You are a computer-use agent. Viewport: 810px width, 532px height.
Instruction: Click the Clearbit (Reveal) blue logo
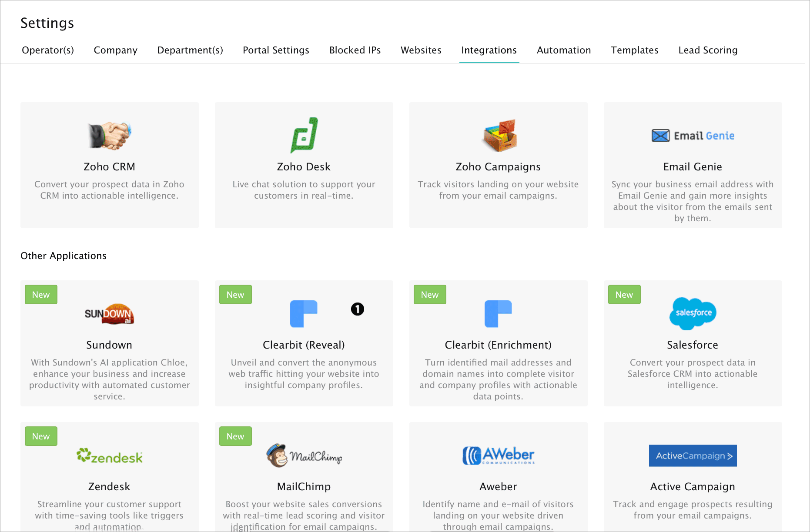[304, 314]
